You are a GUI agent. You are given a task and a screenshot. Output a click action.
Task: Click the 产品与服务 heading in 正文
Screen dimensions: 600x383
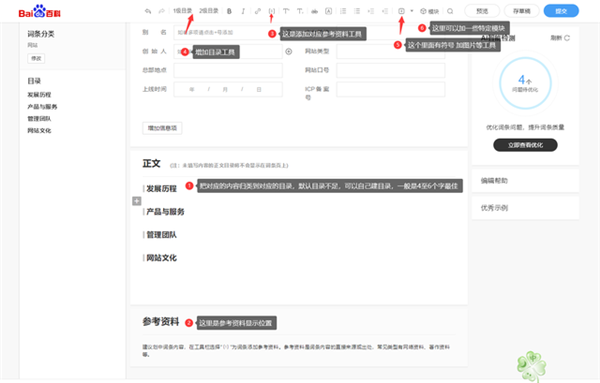click(165, 212)
